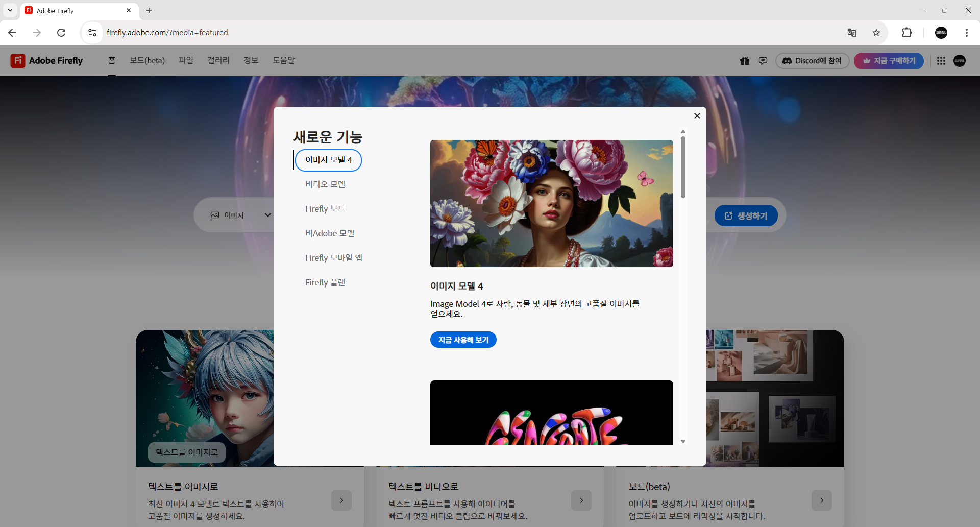Select the 이미지 모델 4 tab
Image resolution: width=980 pixels, height=527 pixels.
(329, 160)
